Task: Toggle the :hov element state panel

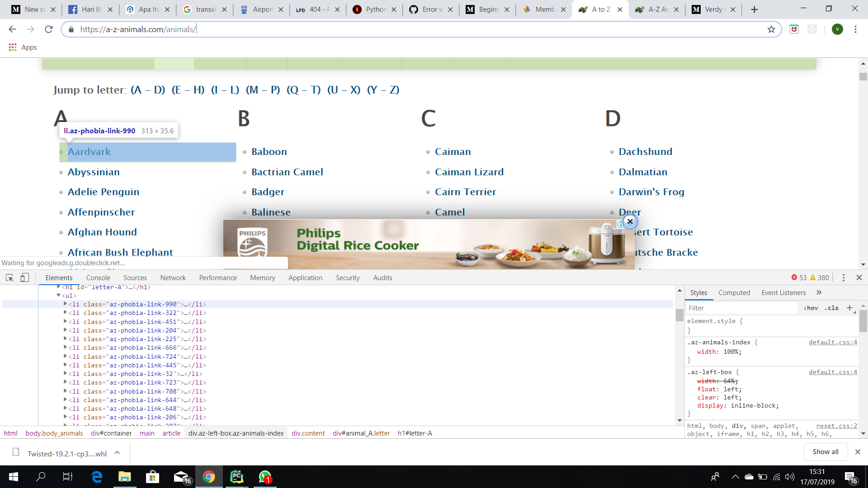Action: pyautogui.click(x=811, y=308)
